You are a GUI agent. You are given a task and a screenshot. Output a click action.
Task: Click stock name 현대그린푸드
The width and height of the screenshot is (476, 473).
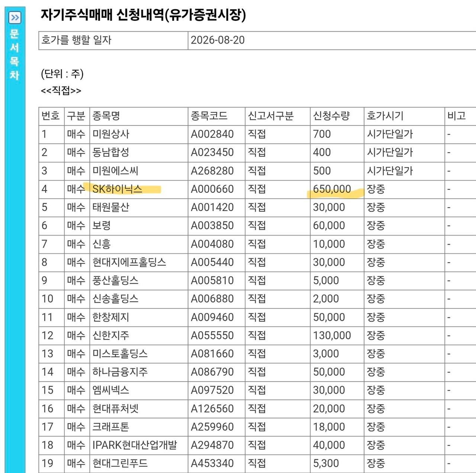pyautogui.click(x=120, y=464)
